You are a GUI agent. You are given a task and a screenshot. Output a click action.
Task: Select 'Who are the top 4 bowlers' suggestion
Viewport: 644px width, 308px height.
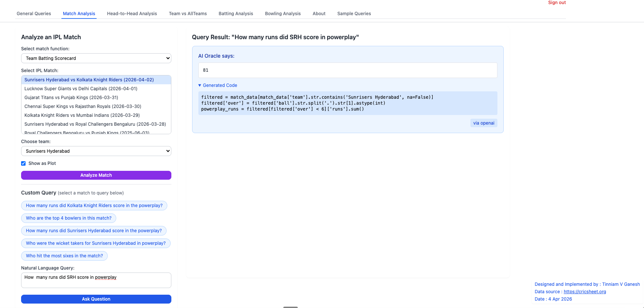[68, 218]
